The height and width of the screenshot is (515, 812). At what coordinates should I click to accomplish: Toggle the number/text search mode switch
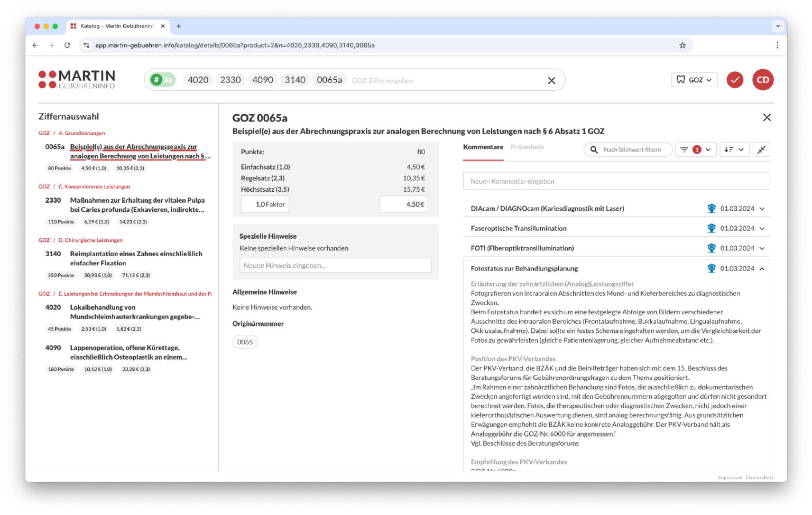point(162,80)
